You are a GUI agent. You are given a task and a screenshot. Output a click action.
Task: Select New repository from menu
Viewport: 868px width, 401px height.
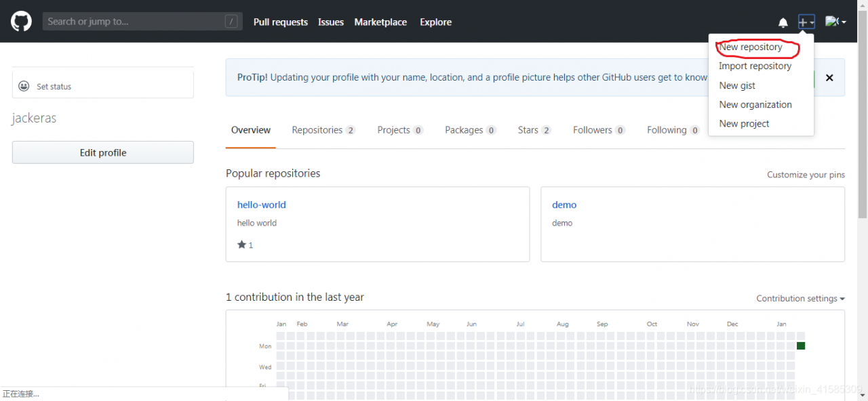[751, 47]
